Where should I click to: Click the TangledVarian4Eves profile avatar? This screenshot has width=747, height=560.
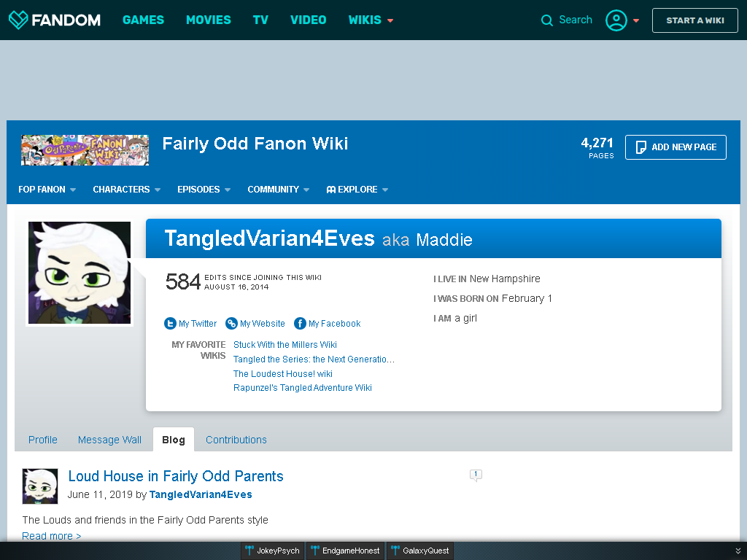pyautogui.click(x=79, y=273)
